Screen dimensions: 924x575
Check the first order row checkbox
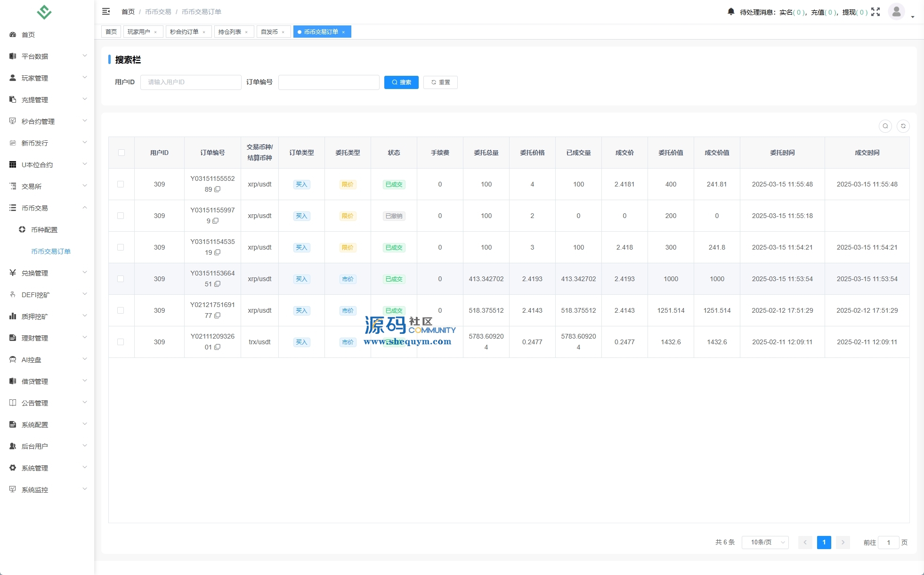click(121, 184)
